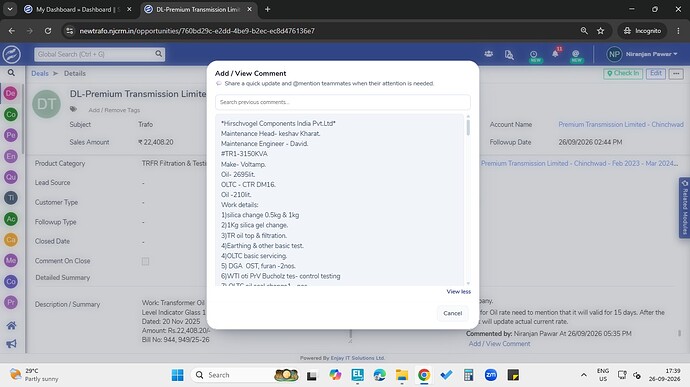This screenshot has width=690, height=387.
Task: Open the 'Qu' sidebar module icon
Action: point(11,177)
